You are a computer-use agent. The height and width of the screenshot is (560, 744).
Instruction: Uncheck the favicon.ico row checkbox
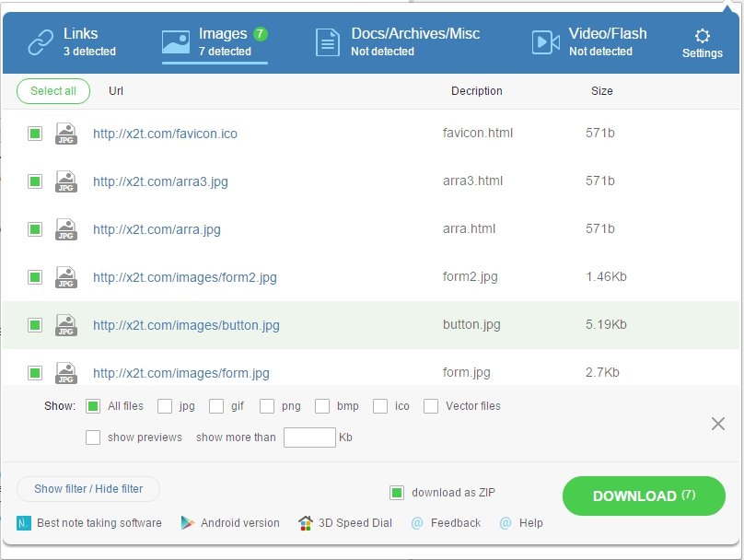tap(35, 134)
